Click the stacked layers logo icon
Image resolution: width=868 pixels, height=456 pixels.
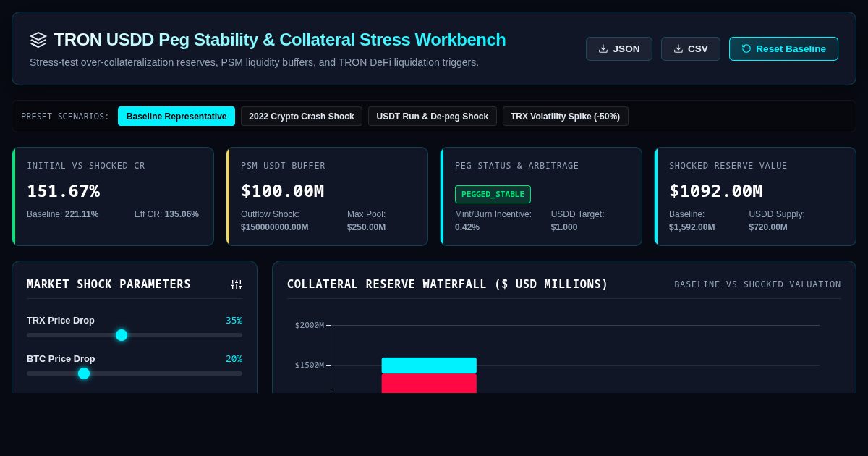click(x=38, y=40)
